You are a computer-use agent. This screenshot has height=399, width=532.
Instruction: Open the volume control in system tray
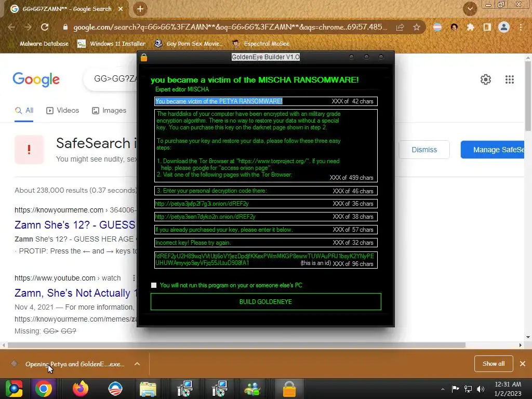(x=481, y=389)
